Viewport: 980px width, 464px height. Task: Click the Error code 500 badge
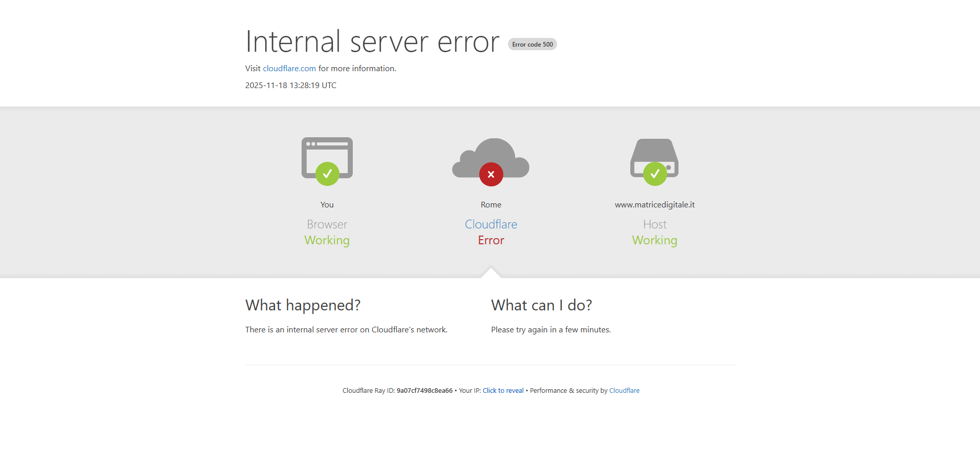(x=532, y=45)
